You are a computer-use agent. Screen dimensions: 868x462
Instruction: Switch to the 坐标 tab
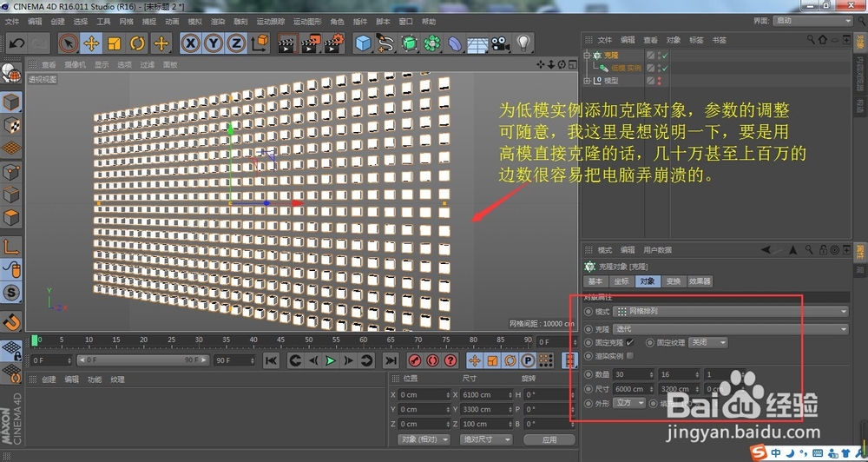coord(621,281)
